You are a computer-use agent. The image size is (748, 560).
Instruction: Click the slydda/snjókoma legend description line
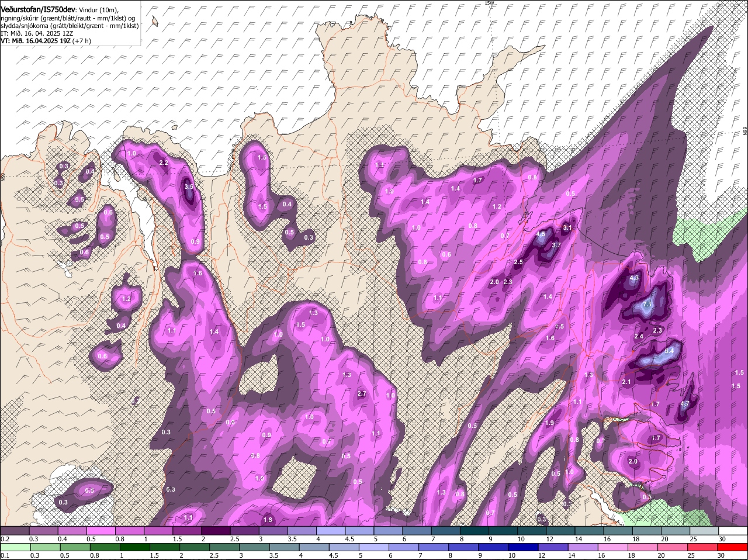[x=70, y=26]
